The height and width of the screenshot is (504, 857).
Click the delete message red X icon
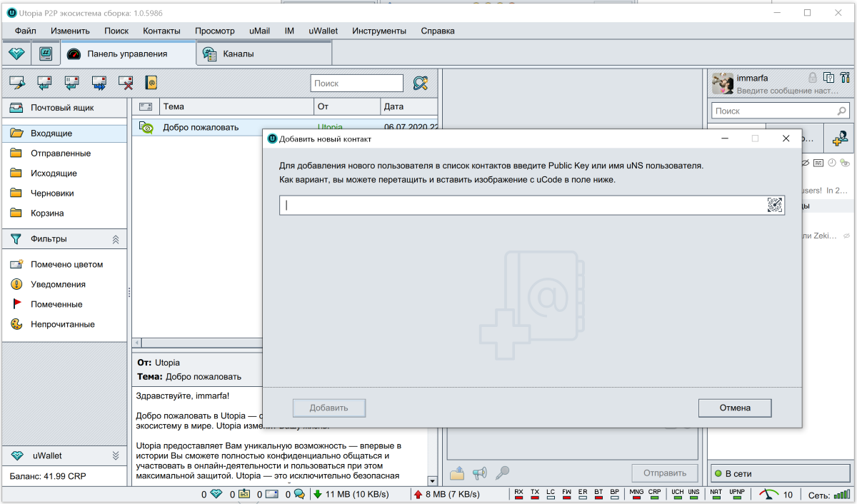126,83
